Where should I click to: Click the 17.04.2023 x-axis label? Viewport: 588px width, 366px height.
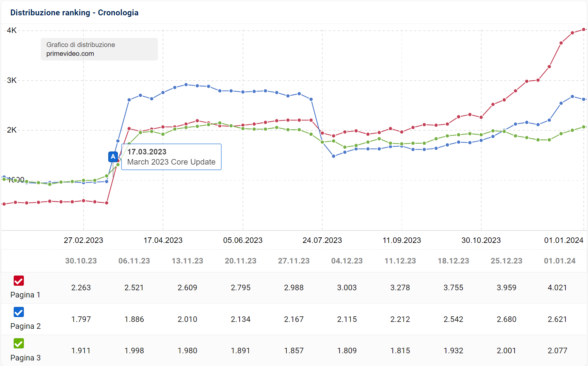(163, 240)
